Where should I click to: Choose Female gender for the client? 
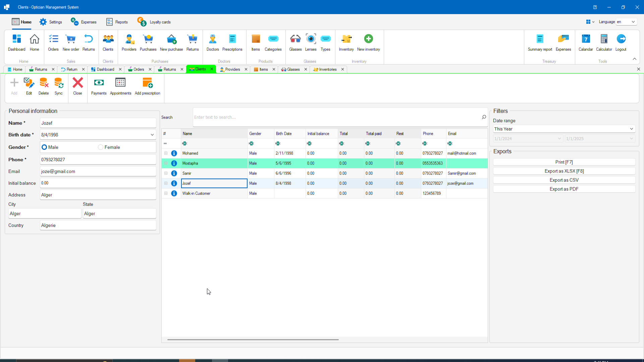tap(100, 147)
